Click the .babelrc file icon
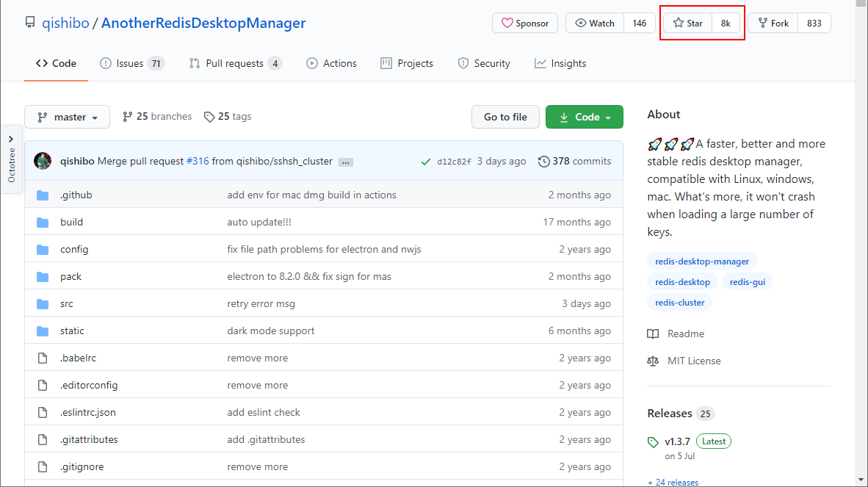The height and width of the screenshot is (487, 868). (43, 358)
